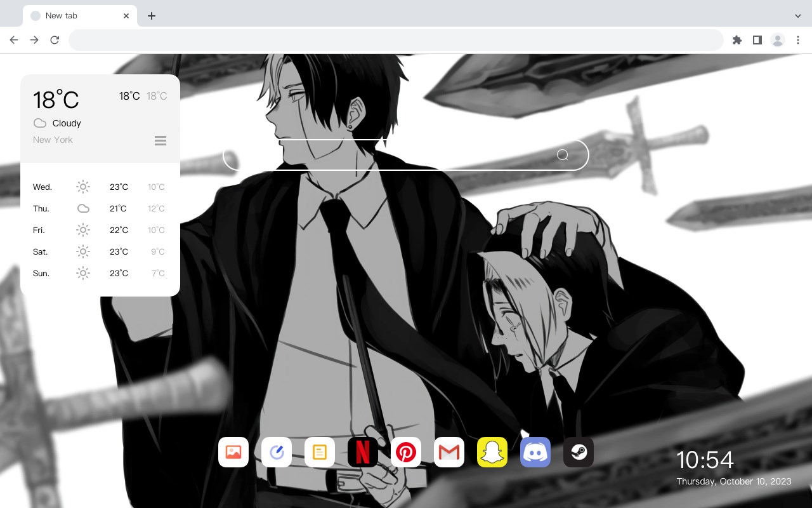This screenshot has height=508, width=812.
Task: Click Thursday's low of 12°C
Action: click(156, 208)
